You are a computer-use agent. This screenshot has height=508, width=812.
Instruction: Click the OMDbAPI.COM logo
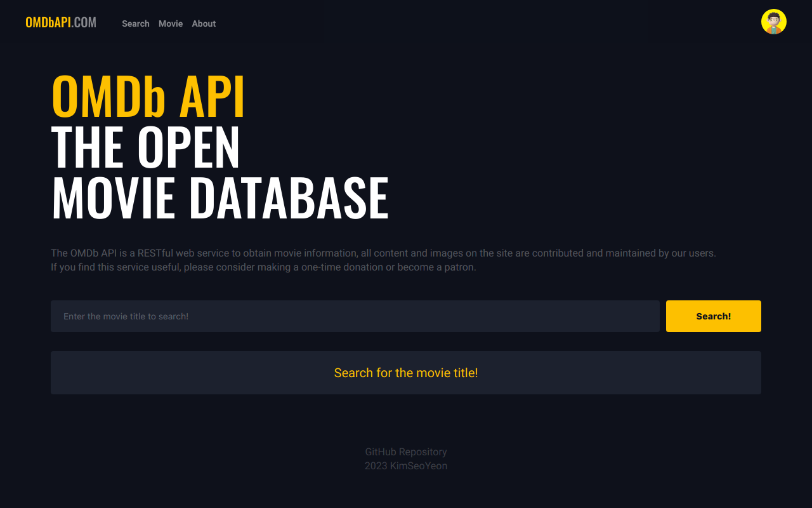point(61,23)
